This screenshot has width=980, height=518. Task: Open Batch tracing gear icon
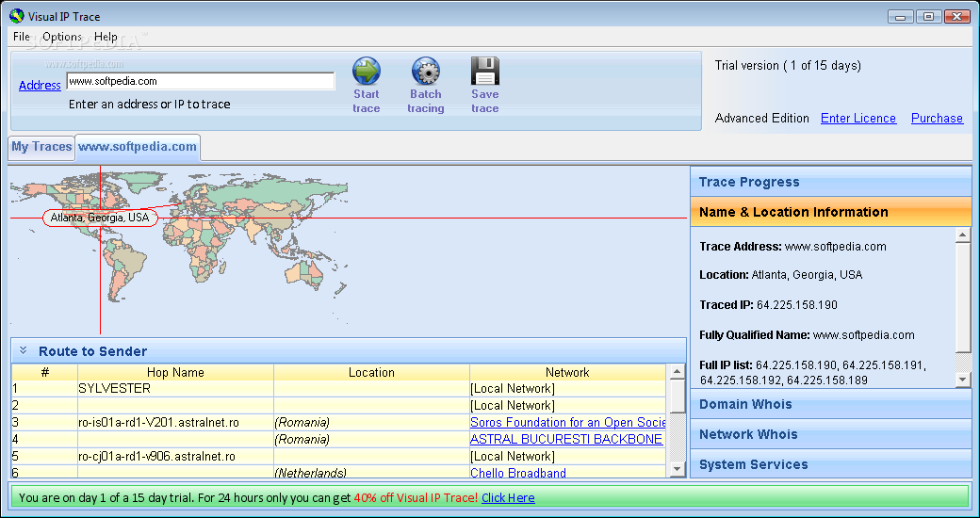426,72
